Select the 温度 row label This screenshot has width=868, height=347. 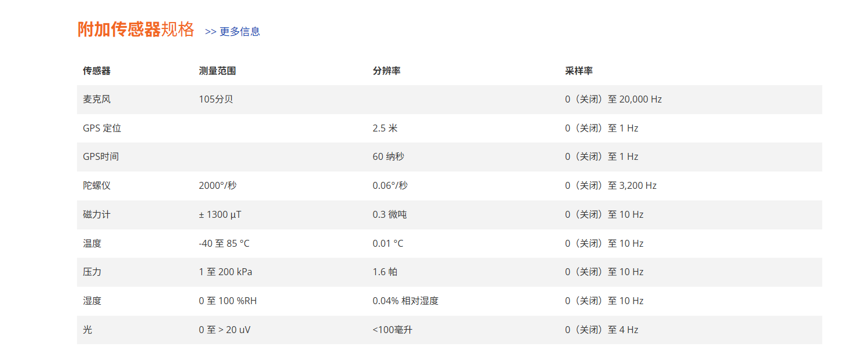pos(92,243)
